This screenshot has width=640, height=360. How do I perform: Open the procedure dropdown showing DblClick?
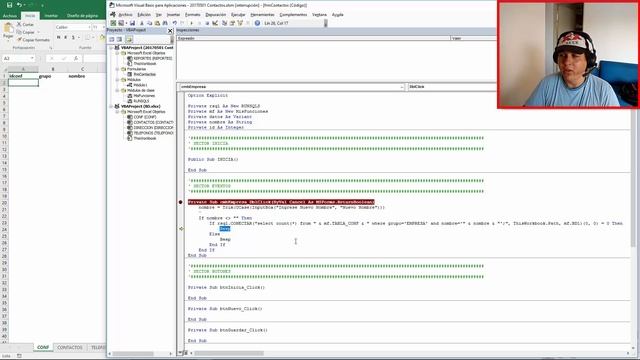coord(452,87)
